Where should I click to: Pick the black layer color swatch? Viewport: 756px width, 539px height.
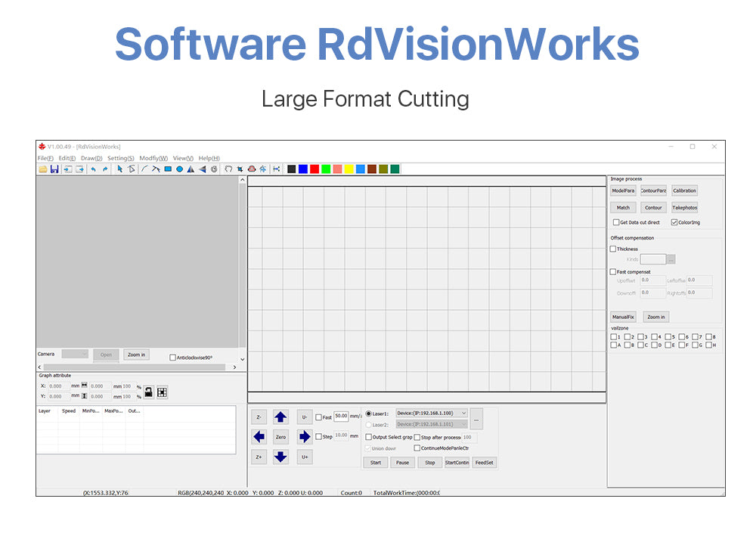[291, 169]
